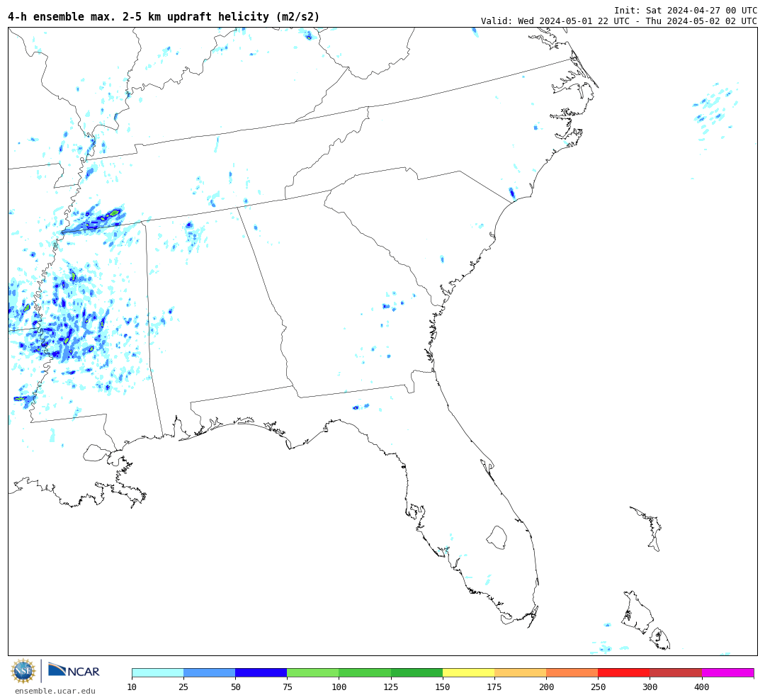Click the NSF logo icon
Image resolution: width=765 pixels, height=700 pixels.
23,671
